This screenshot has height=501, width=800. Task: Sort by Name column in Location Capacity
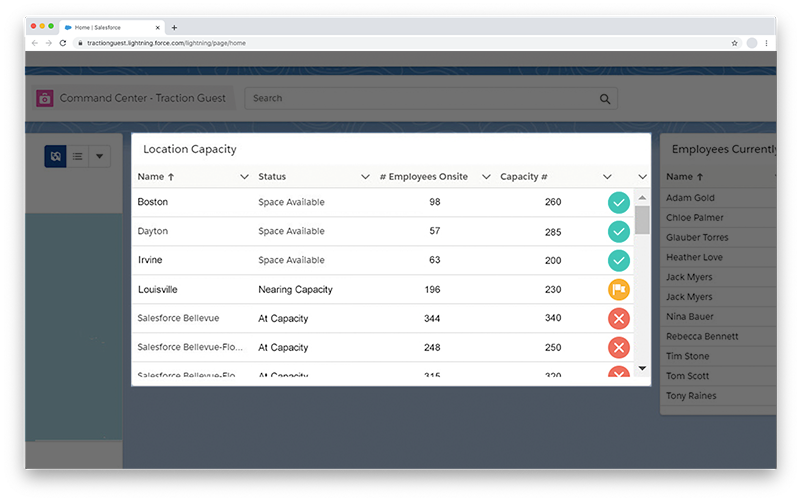[x=156, y=177]
